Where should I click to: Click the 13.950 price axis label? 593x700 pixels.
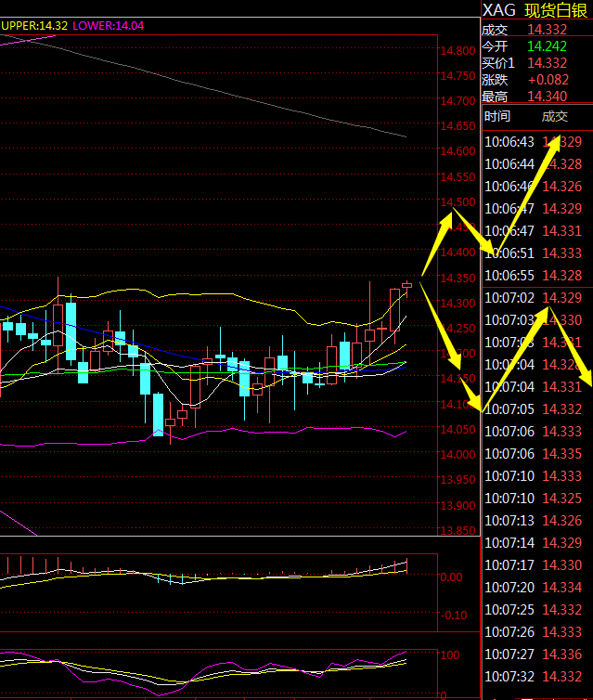pos(458,480)
